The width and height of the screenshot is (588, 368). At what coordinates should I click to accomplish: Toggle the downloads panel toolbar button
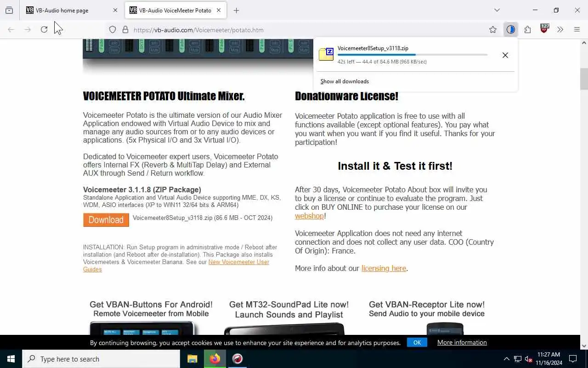click(510, 29)
